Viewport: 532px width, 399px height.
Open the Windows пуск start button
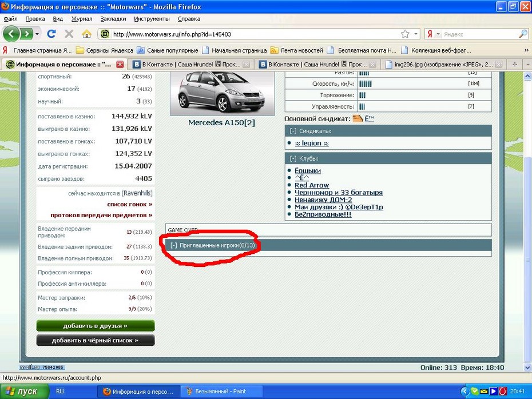pyautogui.click(x=24, y=392)
